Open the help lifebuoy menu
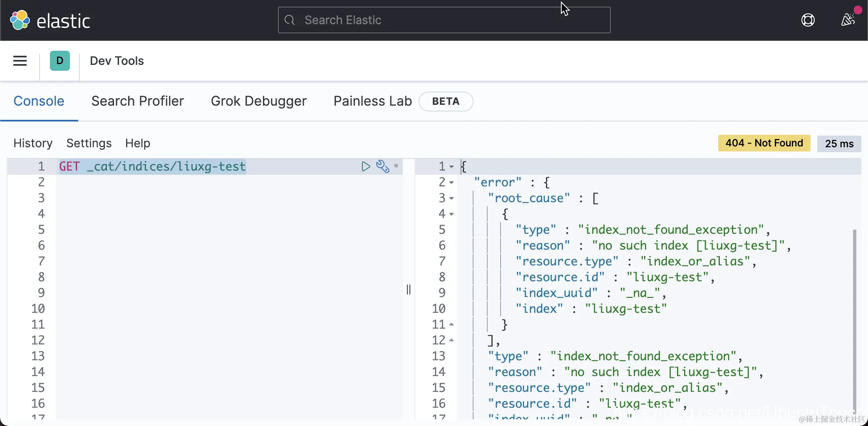 coord(808,20)
